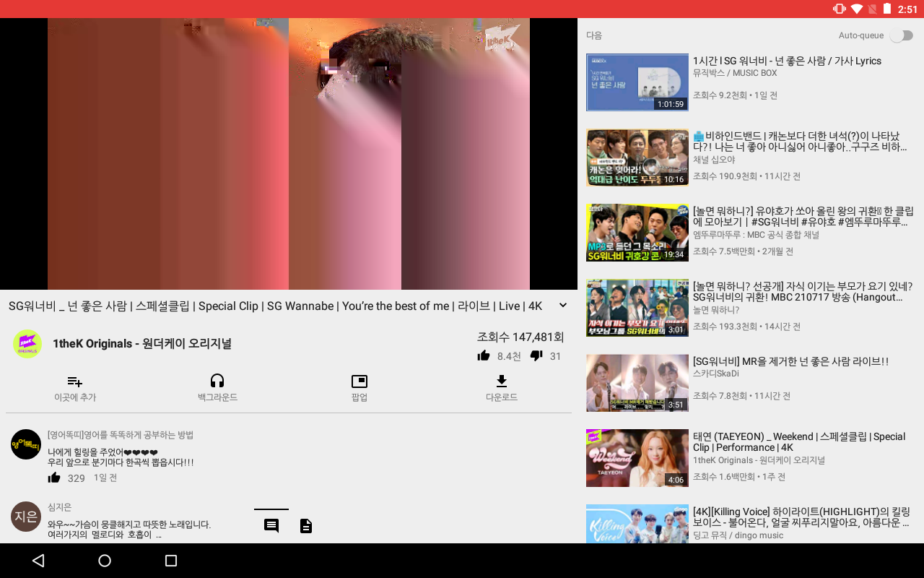Select the '다음' up next heading

click(x=594, y=35)
